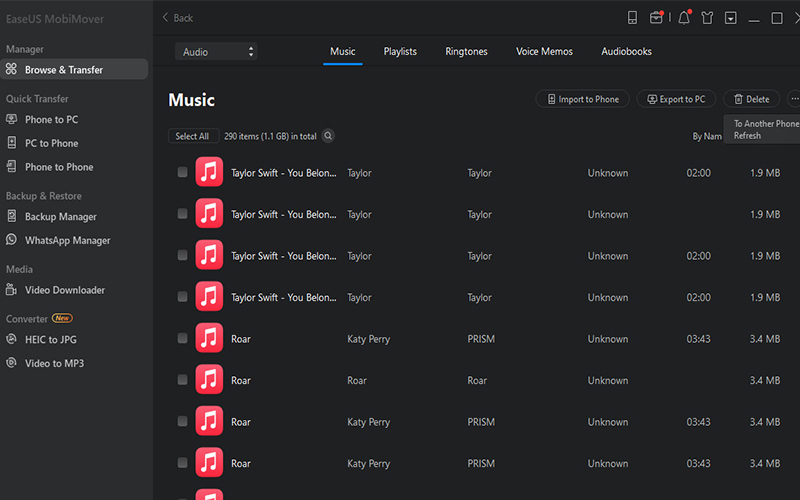Open Video Downloader from sidebar
This screenshot has height=500, width=800.
[64, 290]
